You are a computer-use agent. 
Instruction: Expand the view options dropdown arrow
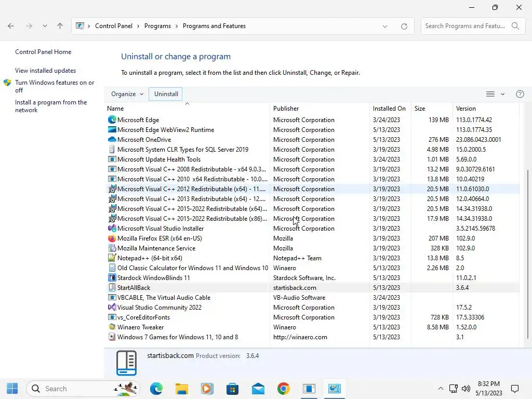coord(502,94)
